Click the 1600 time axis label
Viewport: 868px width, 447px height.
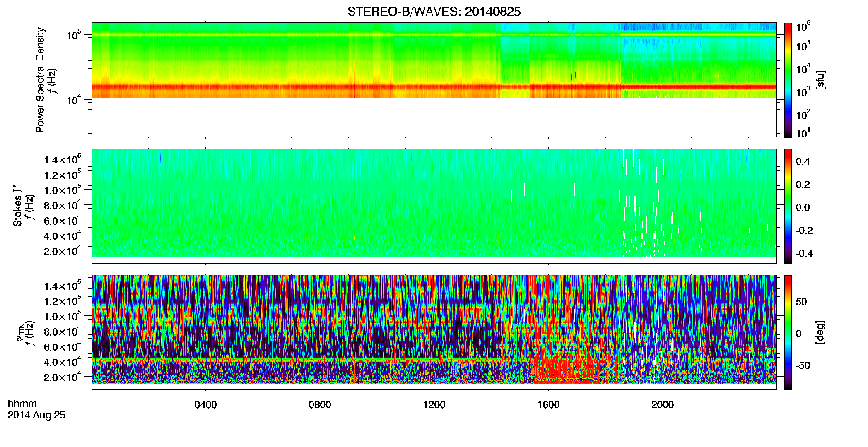(x=548, y=405)
